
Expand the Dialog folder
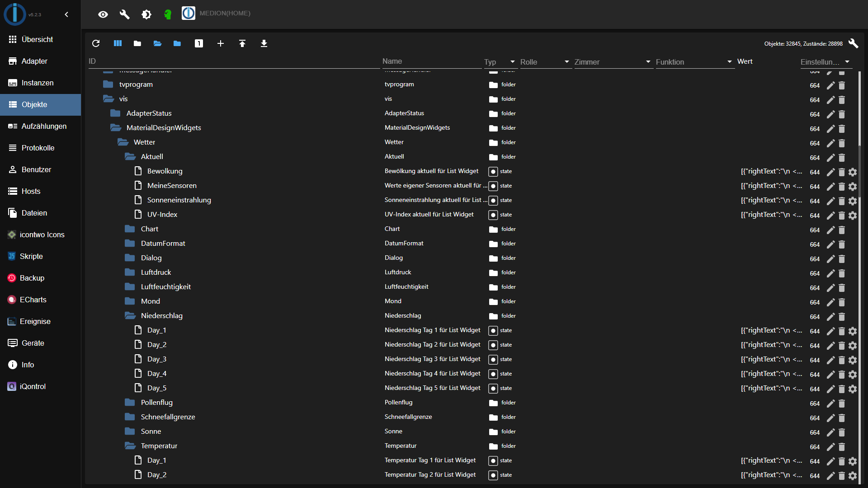(130, 258)
